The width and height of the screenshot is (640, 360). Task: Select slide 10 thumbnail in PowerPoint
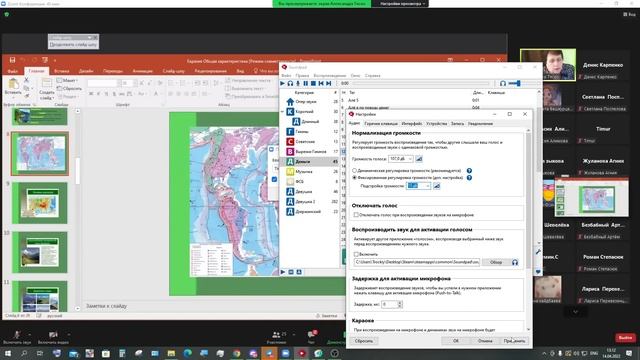pos(40,252)
